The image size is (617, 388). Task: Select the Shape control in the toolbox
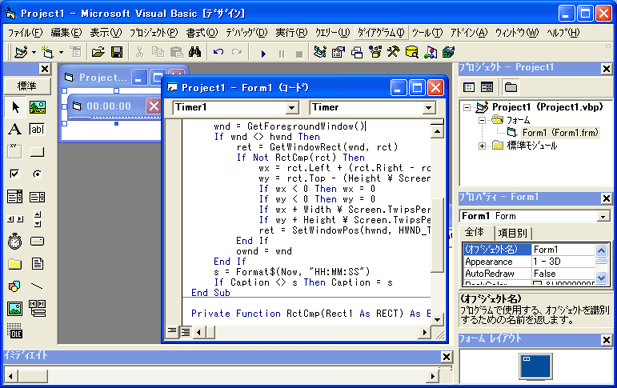coord(15,286)
